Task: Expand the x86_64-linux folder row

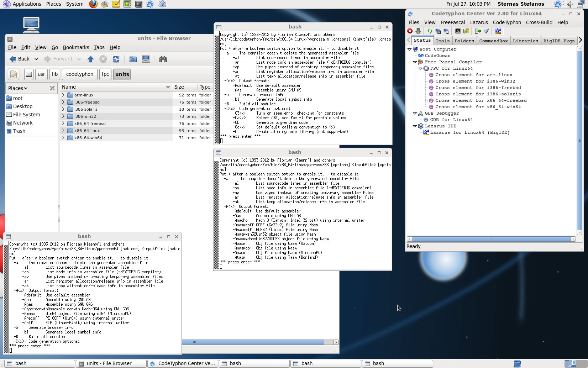Action: point(63,131)
